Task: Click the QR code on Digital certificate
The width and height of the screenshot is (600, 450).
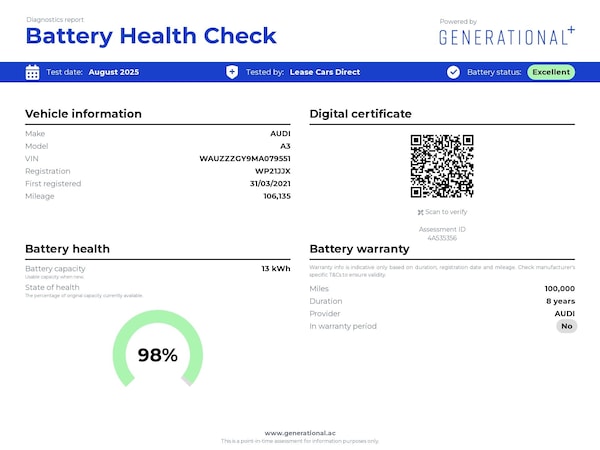Action: [x=442, y=167]
